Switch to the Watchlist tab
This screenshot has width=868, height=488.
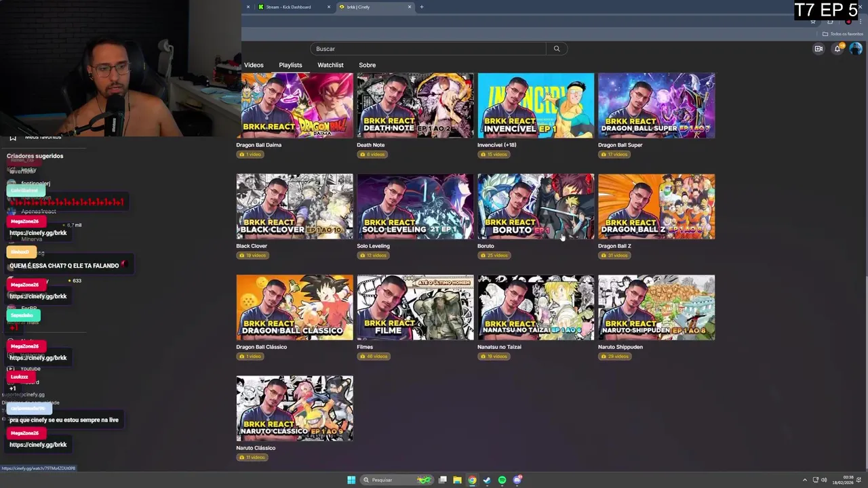point(330,65)
